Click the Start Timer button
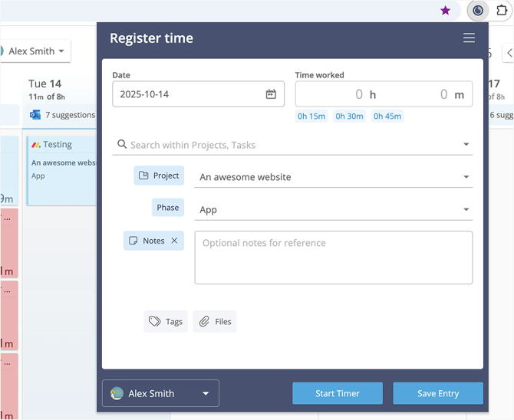Viewport: 514px width, 420px height. click(338, 393)
